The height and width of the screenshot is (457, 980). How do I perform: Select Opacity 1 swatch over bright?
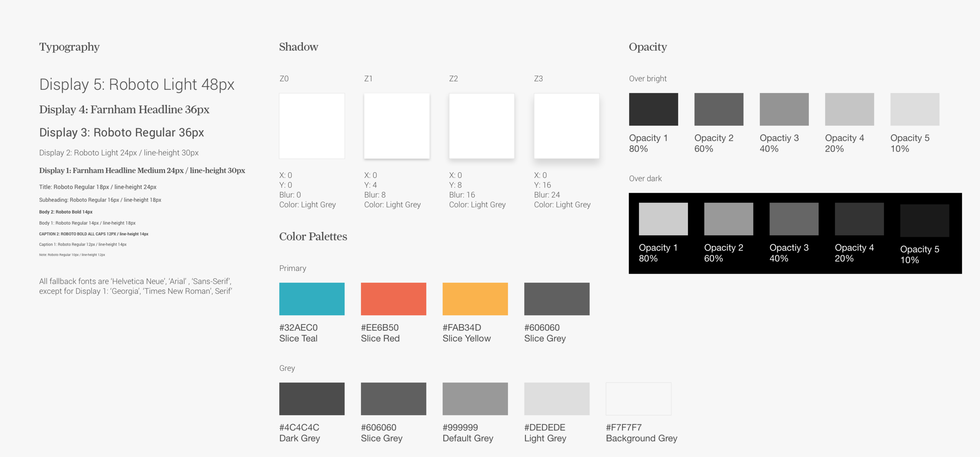click(653, 109)
